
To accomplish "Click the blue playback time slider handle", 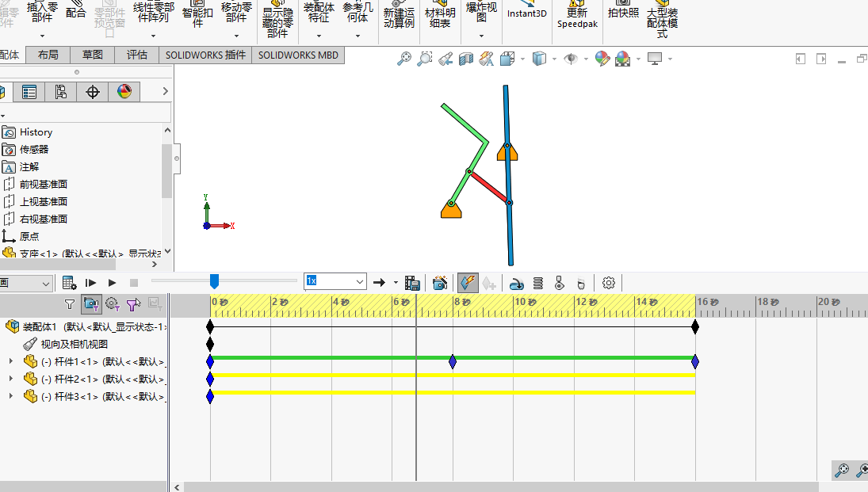I will tap(214, 282).
